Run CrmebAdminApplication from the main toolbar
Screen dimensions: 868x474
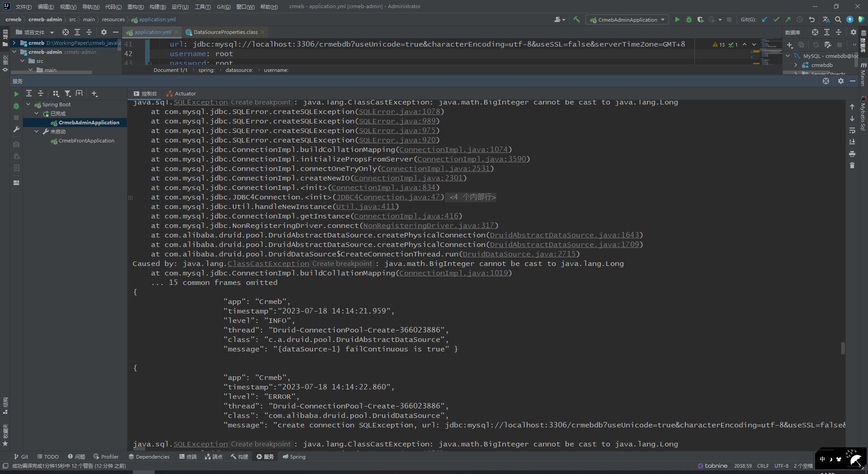pos(677,19)
